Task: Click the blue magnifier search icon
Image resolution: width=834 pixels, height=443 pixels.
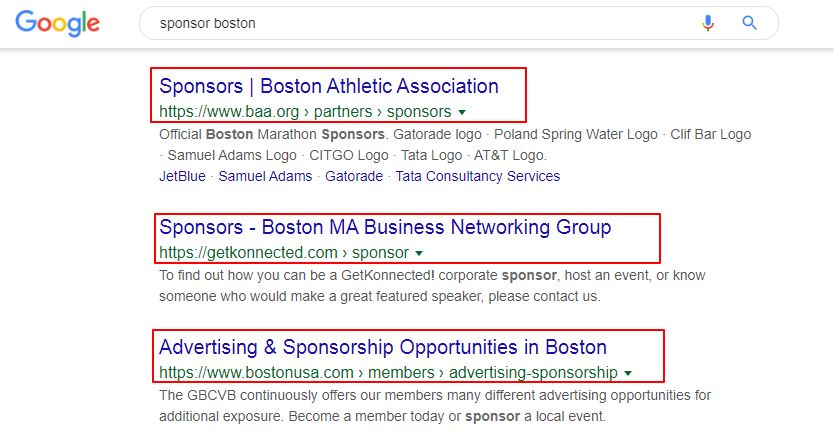Action: click(749, 23)
